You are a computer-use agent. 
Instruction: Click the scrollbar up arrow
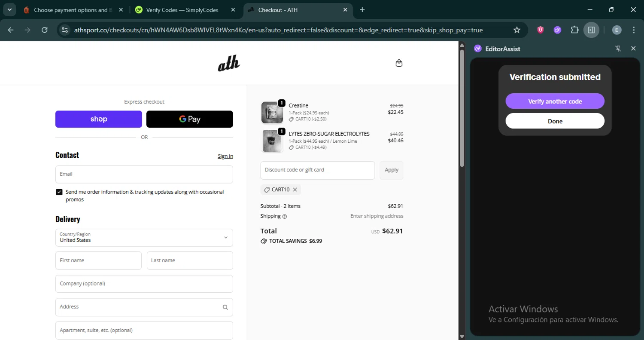click(462, 45)
